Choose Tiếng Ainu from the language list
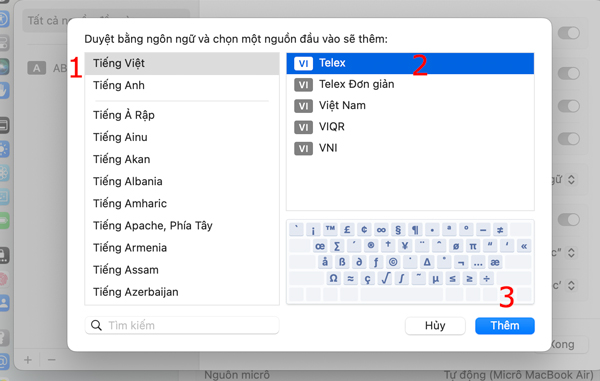Image resolution: width=600 pixels, height=381 pixels. 182,137
